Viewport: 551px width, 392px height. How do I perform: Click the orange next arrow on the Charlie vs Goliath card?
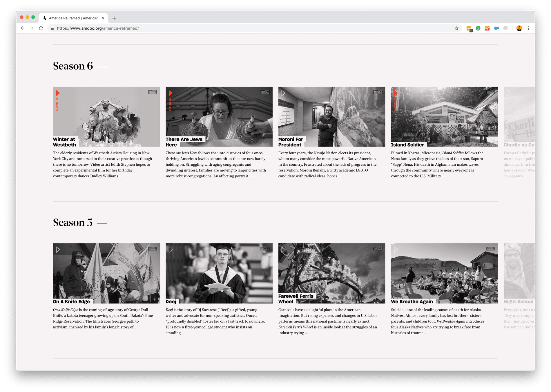[512, 133]
